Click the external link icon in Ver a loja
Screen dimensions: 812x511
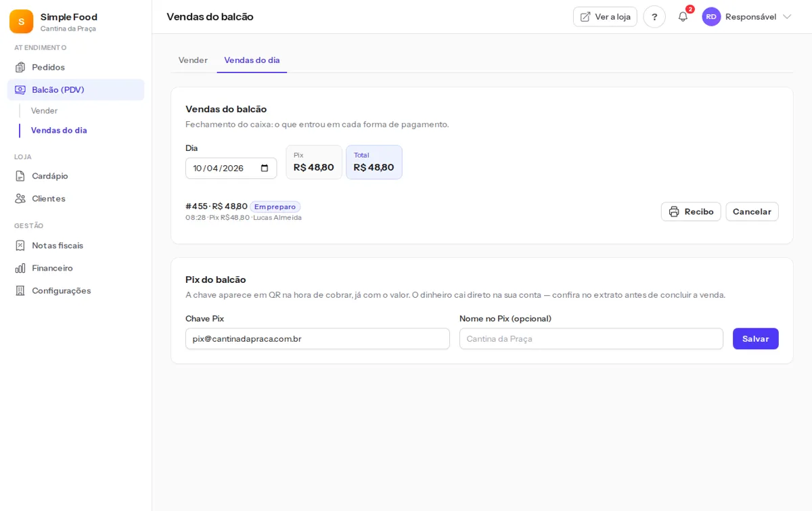[585, 17]
